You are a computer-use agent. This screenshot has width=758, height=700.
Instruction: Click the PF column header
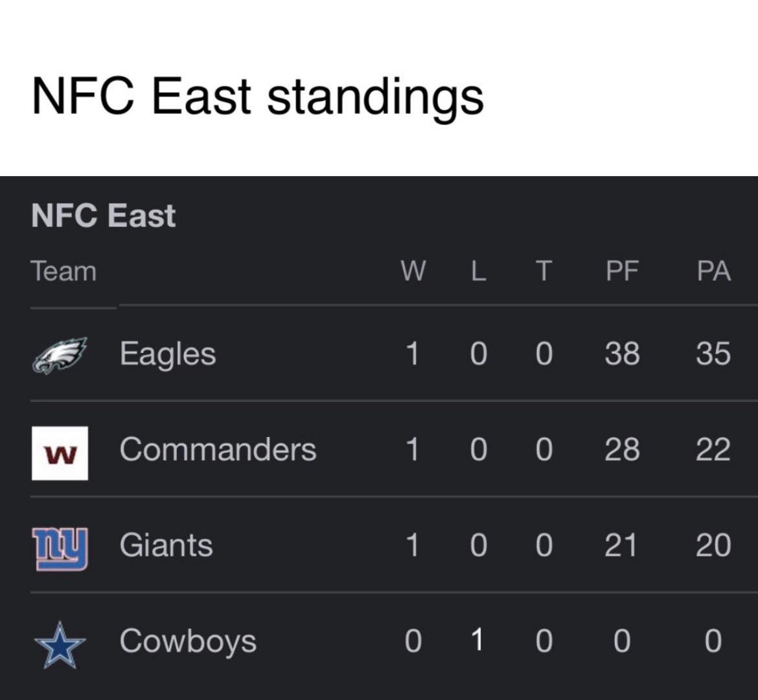[x=622, y=271]
